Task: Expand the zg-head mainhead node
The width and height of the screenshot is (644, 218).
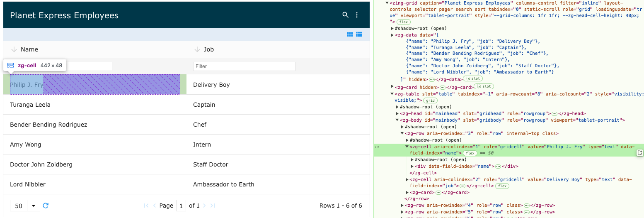Action: coord(397,113)
